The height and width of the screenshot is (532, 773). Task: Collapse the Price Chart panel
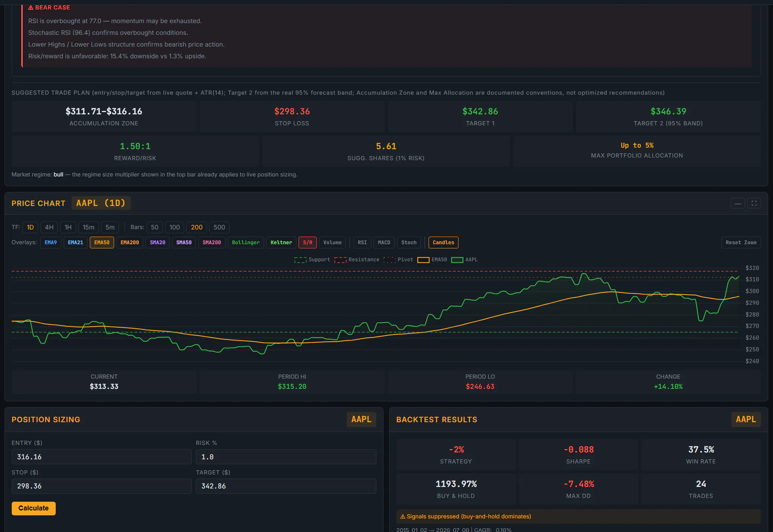pos(737,203)
